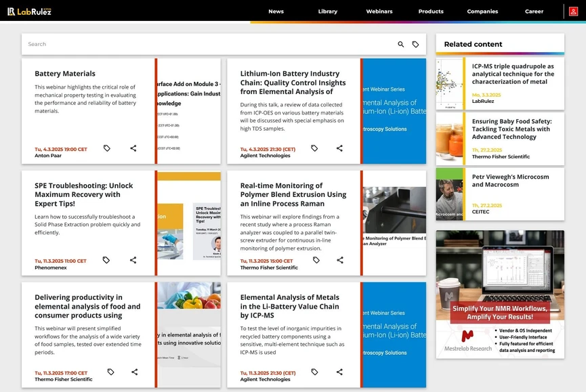Viewport: 586px width, 392px height.
Task: Open the News menu
Action: (x=276, y=12)
